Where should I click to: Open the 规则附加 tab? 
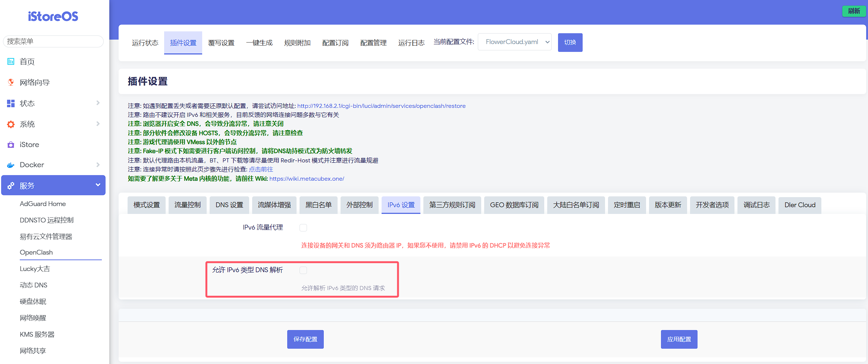point(297,43)
